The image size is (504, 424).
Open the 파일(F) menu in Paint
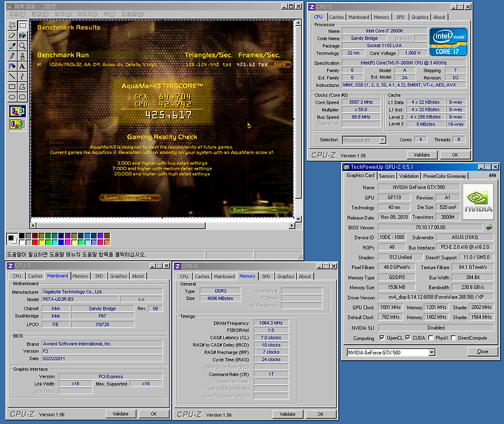coord(17,14)
